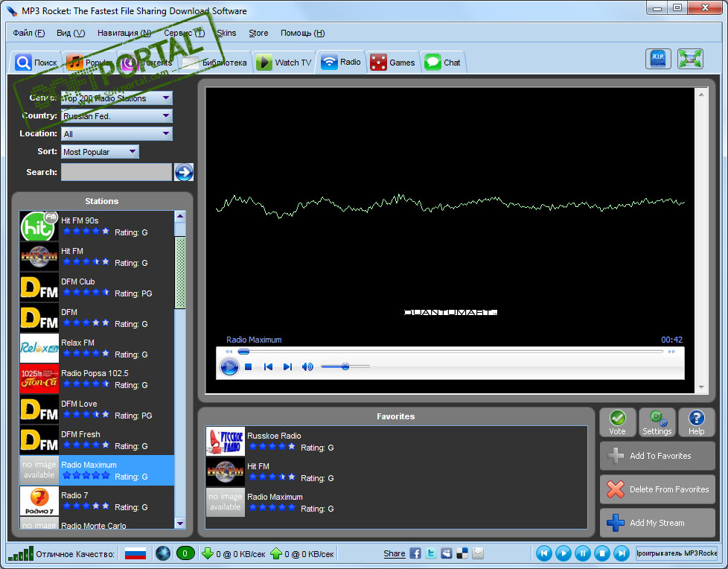Click the R.I.P. icon at top right
Screen dimensions: 728x569
pos(658,59)
